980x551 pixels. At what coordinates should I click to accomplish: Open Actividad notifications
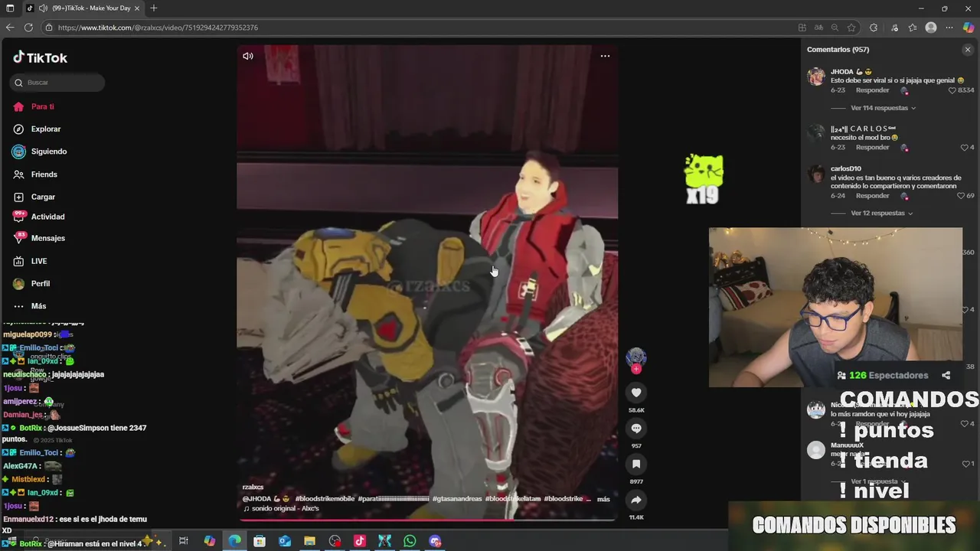47,217
